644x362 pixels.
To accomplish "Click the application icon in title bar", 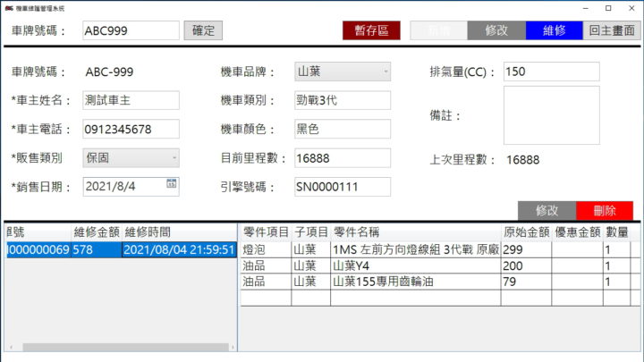I will 8,7.
